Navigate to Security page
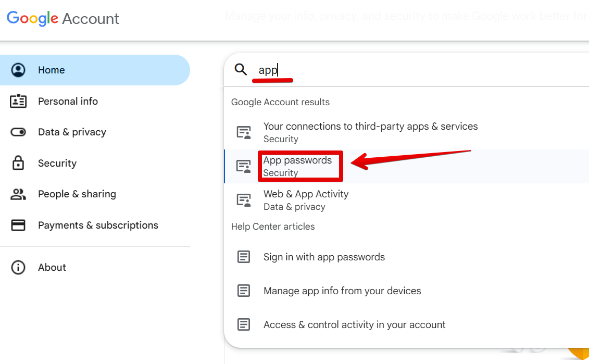This screenshot has width=589, height=364. 95,163
